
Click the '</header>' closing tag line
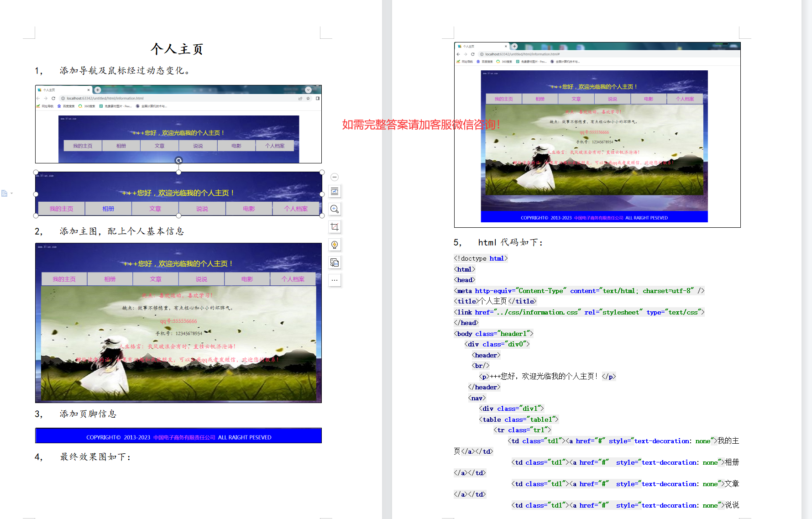pyautogui.click(x=484, y=387)
